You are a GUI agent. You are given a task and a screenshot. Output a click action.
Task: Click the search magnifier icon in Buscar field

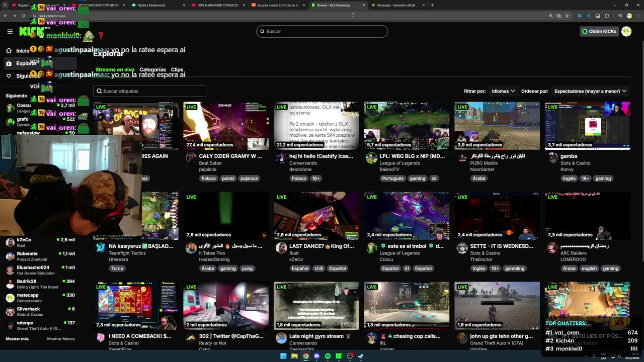pyautogui.click(x=262, y=31)
